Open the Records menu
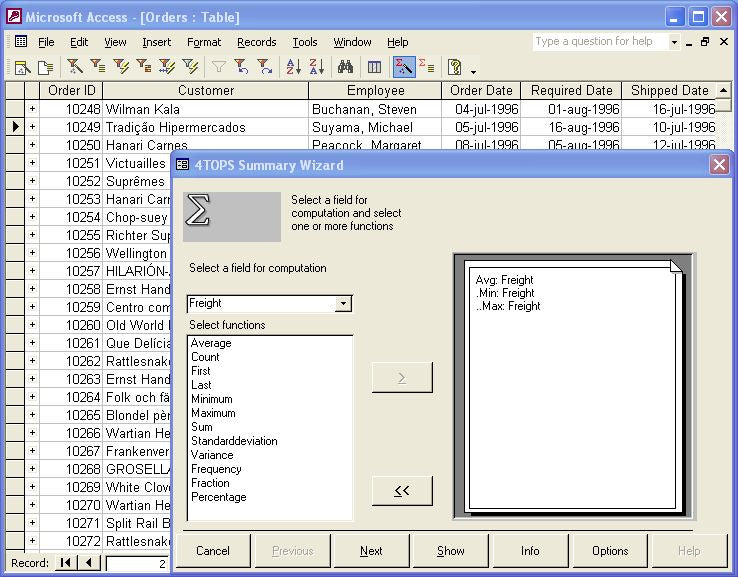This screenshot has height=577, width=738. pyautogui.click(x=256, y=42)
